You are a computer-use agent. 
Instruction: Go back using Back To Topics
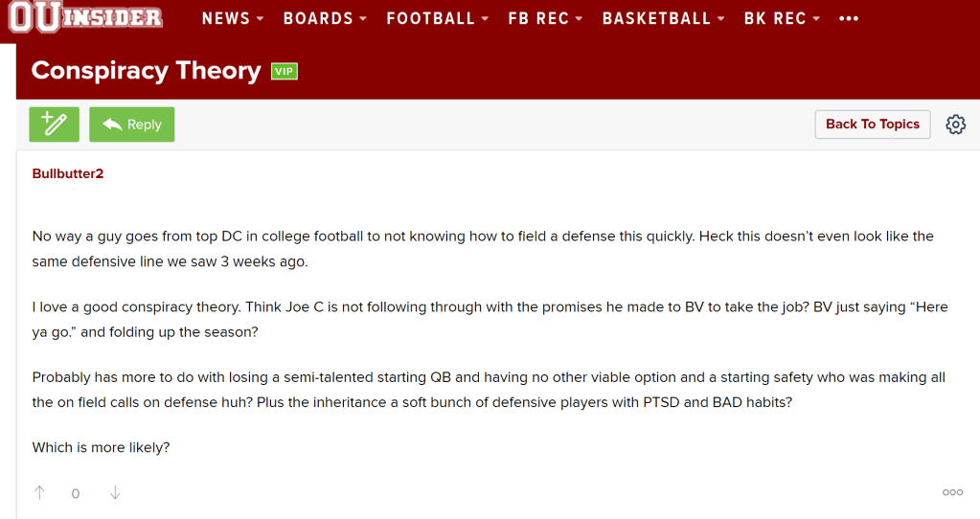point(872,124)
